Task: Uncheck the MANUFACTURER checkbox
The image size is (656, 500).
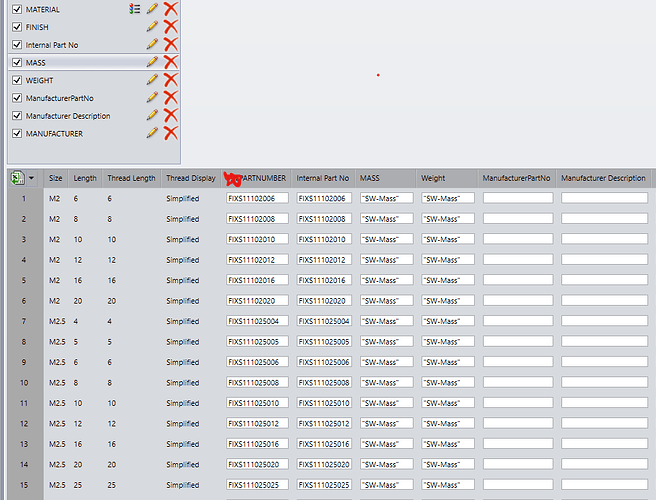Action: pos(17,133)
